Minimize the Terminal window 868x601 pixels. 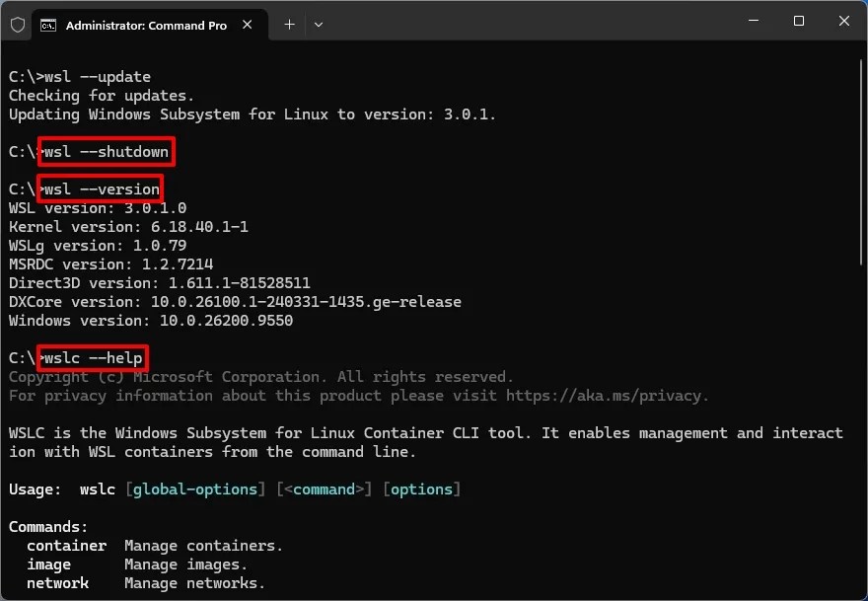pyautogui.click(x=754, y=21)
